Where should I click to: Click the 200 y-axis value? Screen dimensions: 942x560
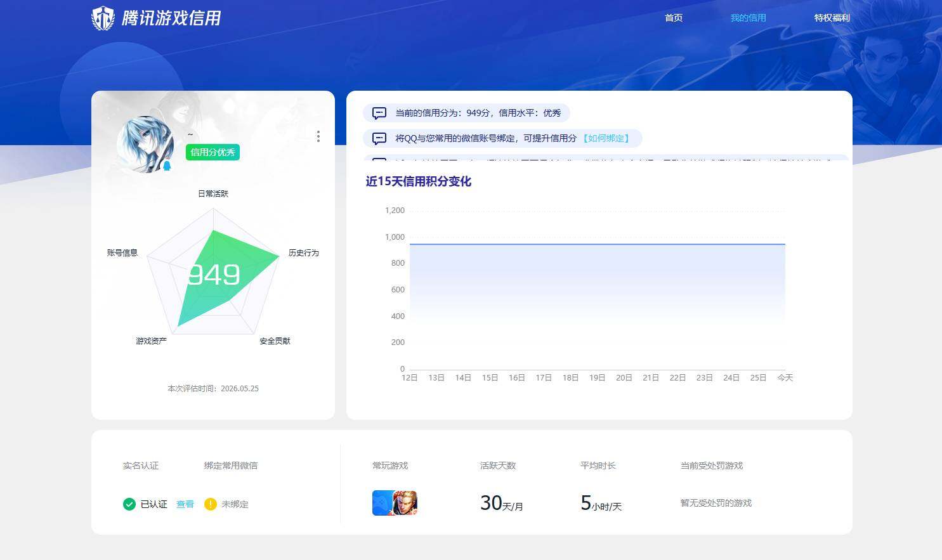398,342
